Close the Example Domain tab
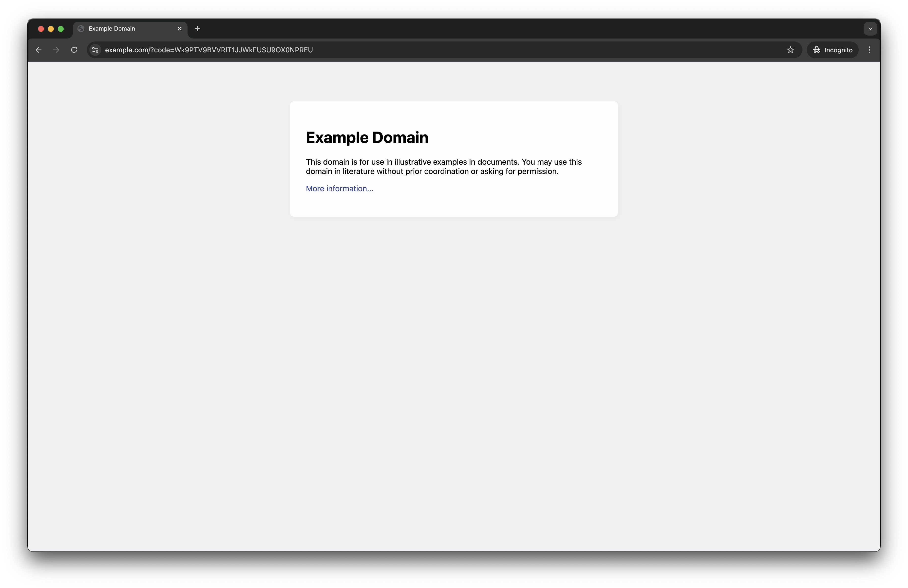The height and width of the screenshot is (588, 908). click(180, 29)
